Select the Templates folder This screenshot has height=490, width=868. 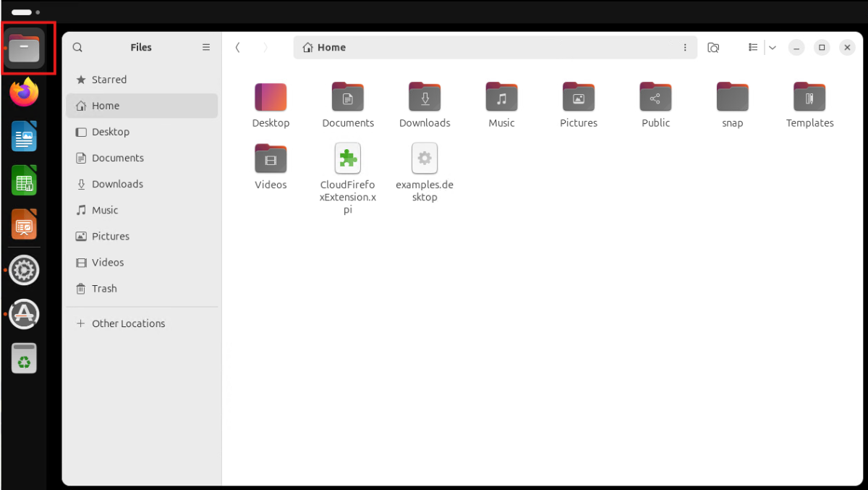tap(809, 105)
